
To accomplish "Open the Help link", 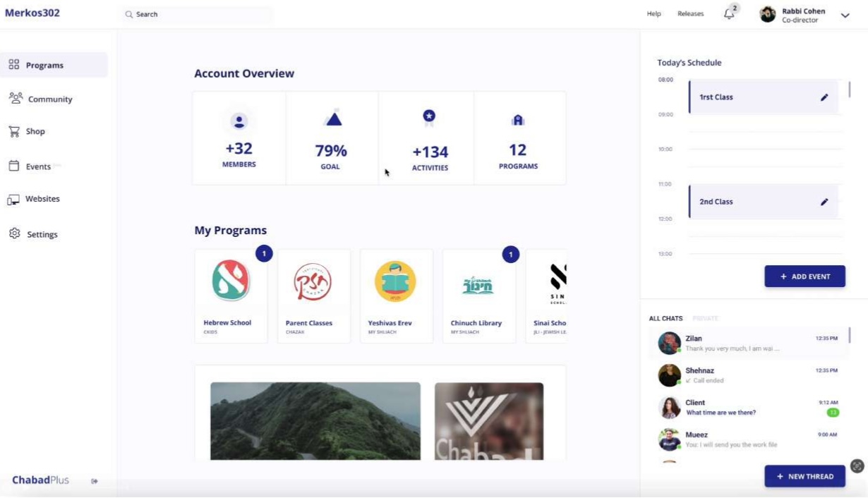I will point(654,14).
